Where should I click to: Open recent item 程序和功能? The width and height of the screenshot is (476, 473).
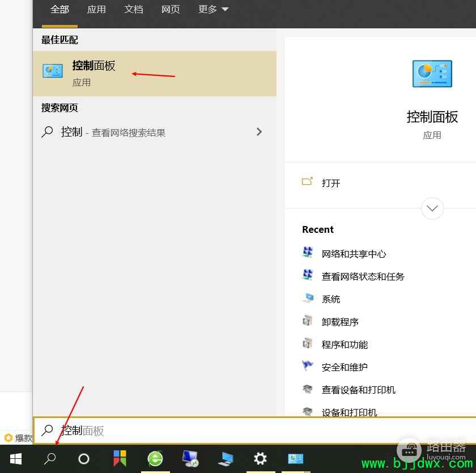click(x=345, y=344)
